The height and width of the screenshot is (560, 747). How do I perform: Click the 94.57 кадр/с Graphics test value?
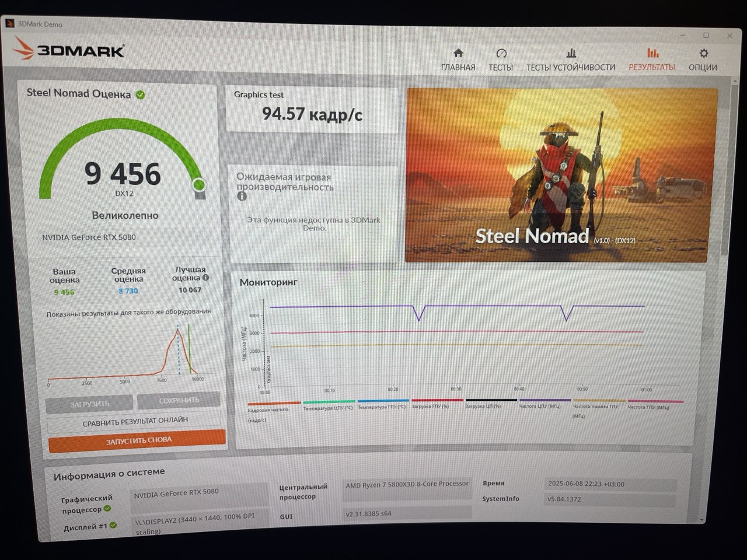312,114
